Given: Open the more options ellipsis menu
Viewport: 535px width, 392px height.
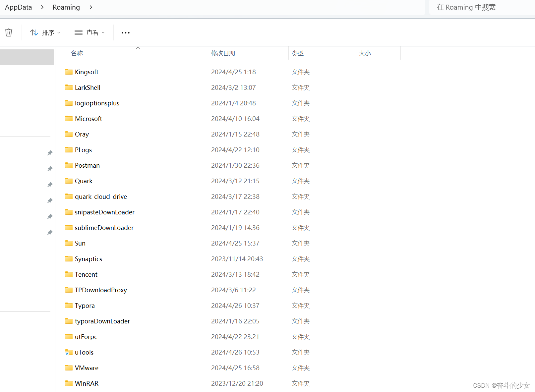Looking at the screenshot, I should tap(126, 32).
